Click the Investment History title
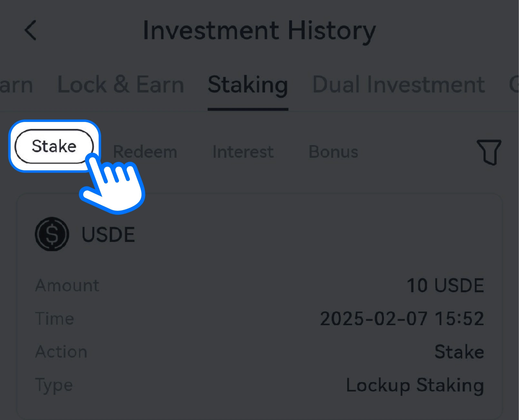Screen dimensions: 519x420 (259, 31)
